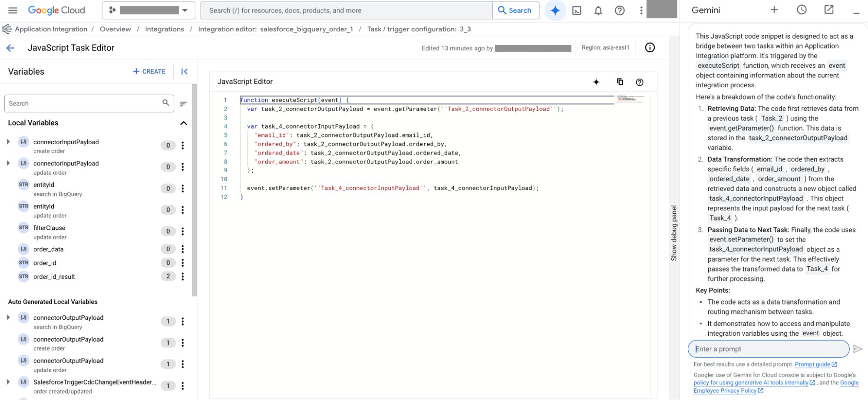Open Gemini chat in a new window

(x=828, y=10)
